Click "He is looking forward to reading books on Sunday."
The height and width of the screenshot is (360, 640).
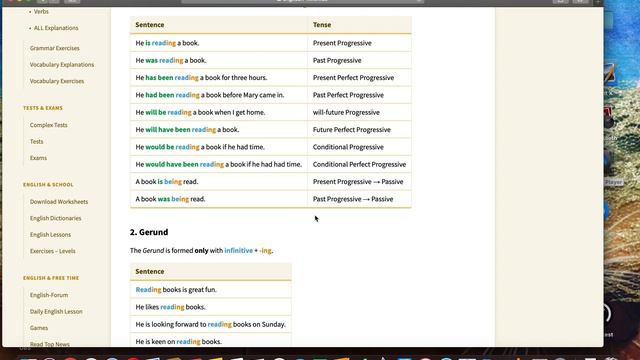(211, 324)
